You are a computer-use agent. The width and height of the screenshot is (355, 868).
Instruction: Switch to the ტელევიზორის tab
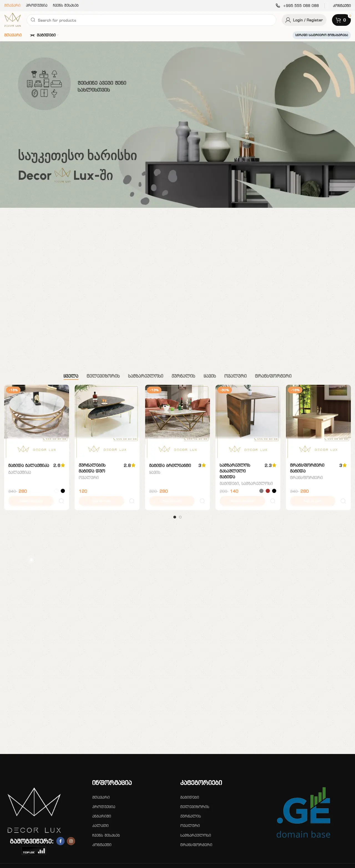click(103, 376)
